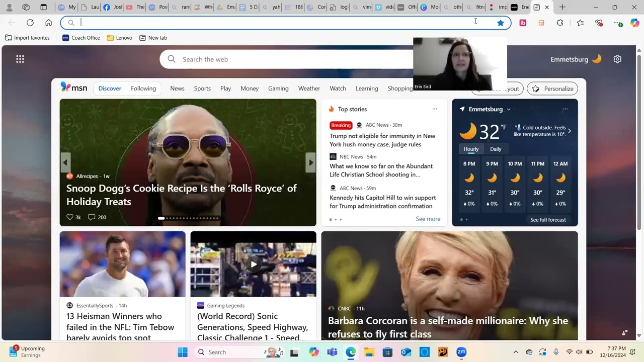Click the Personalize button
This screenshot has width=644, height=362.
click(552, 88)
